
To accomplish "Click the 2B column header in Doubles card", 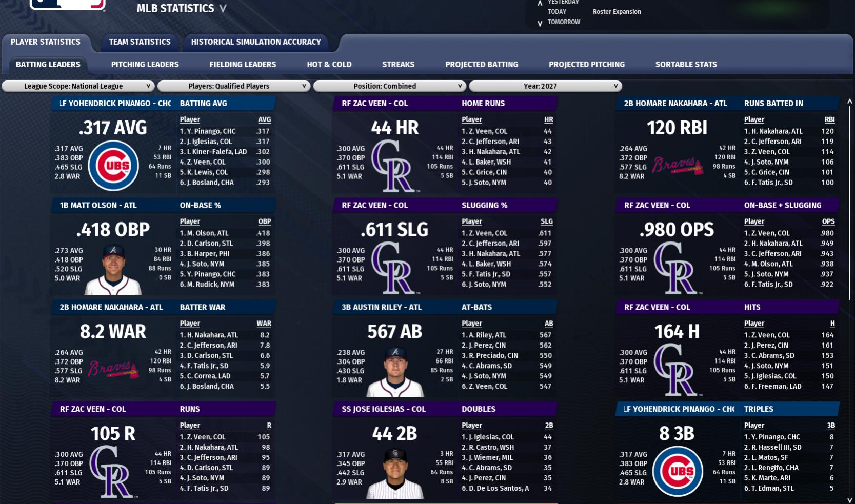I will point(549,426).
